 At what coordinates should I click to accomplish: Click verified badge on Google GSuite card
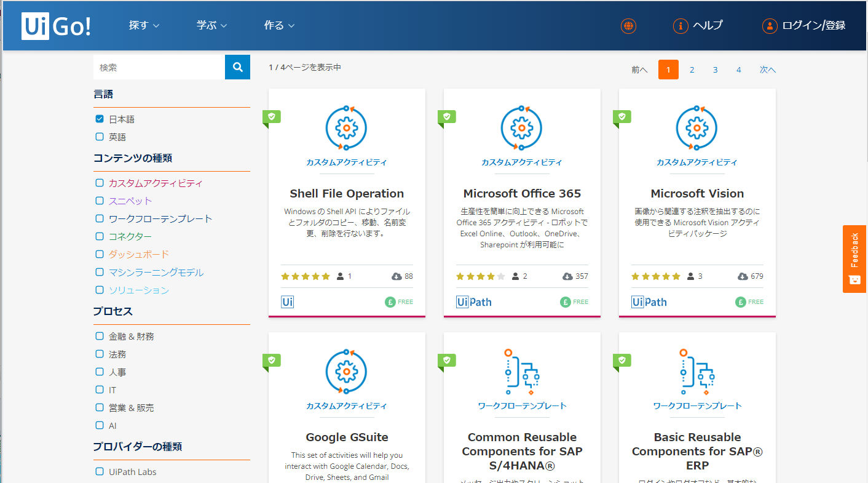(x=272, y=361)
